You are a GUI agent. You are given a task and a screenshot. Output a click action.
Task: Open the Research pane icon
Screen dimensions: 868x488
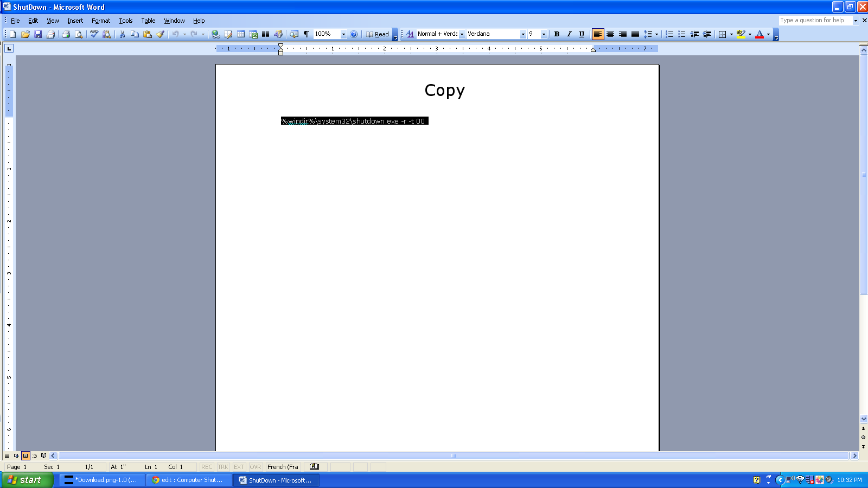pos(107,34)
